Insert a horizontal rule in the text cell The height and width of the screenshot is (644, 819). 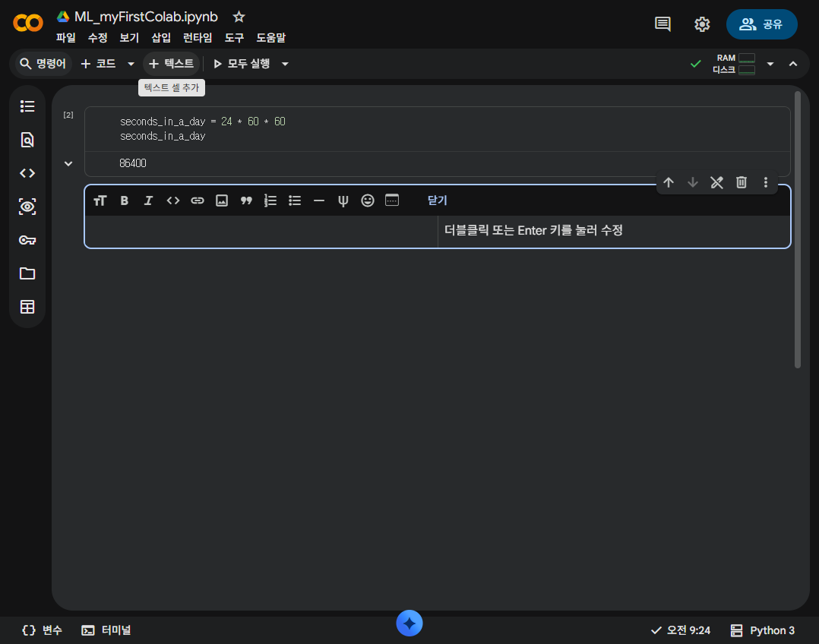(x=318, y=200)
